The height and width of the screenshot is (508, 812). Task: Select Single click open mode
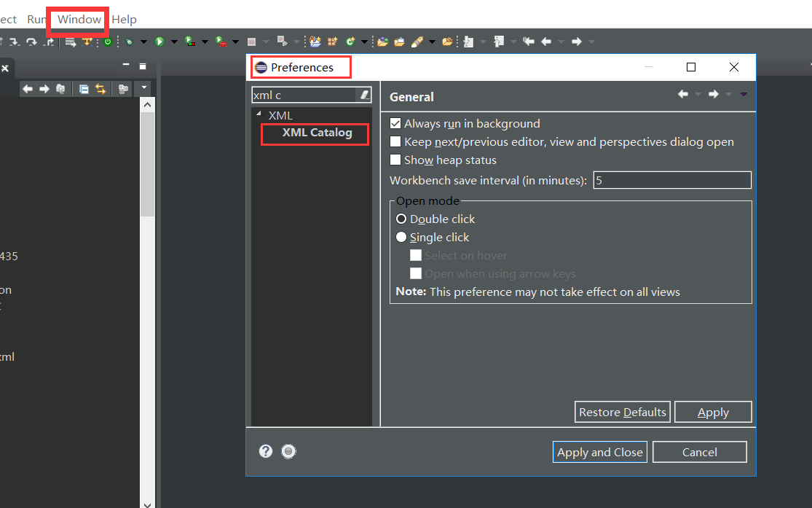pyautogui.click(x=401, y=237)
